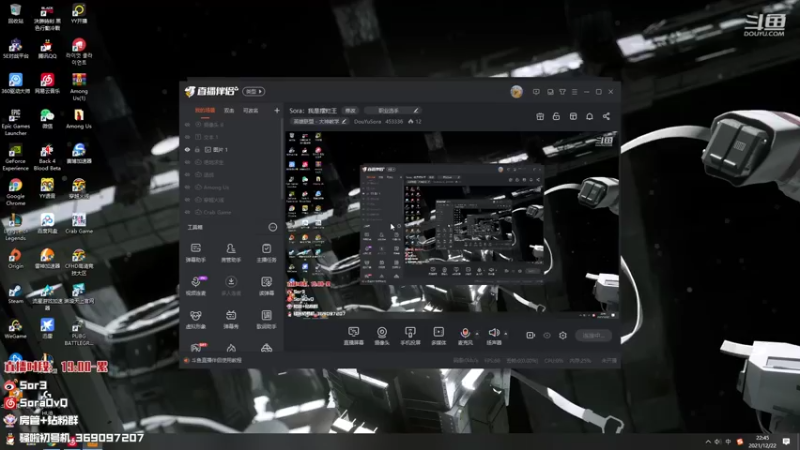Image resolution: width=800 pixels, height=450 pixels.
Task: Mute the 麦克风 microphone
Action: pyautogui.click(x=465, y=336)
